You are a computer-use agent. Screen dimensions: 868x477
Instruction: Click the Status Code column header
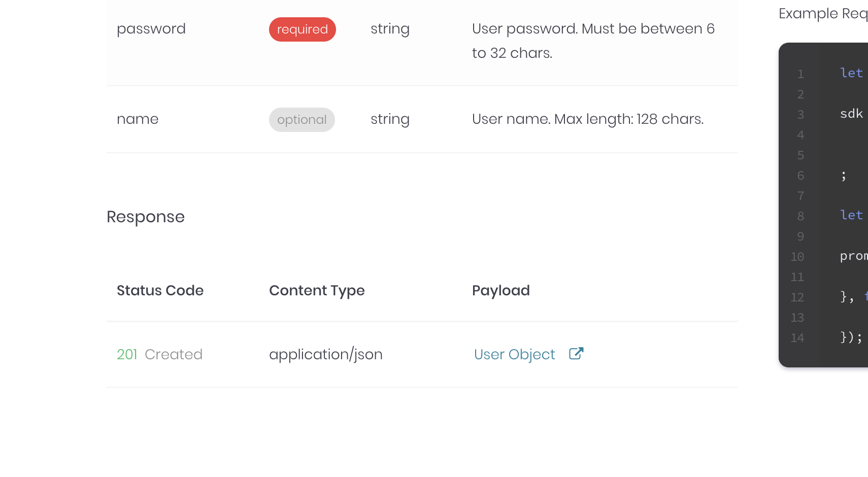[x=160, y=290]
